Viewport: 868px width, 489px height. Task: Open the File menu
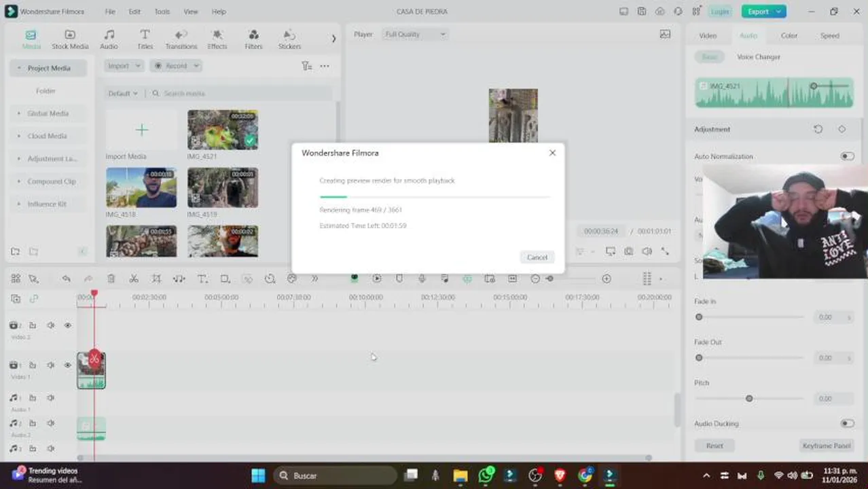click(110, 12)
